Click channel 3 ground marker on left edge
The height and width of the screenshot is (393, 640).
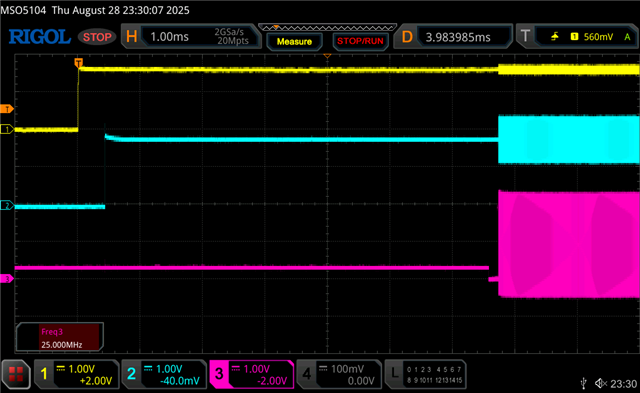pyautogui.click(x=7, y=279)
